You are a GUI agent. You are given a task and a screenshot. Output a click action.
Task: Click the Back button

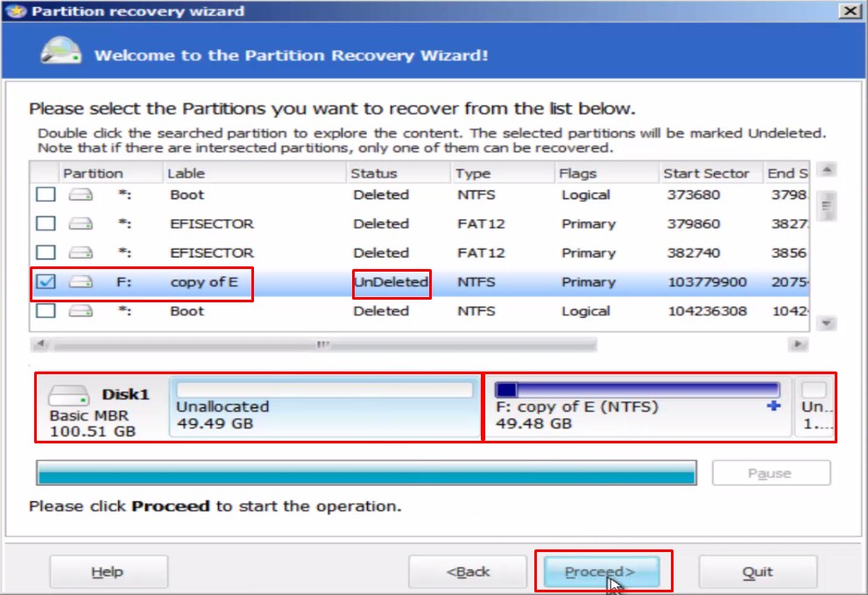467,571
